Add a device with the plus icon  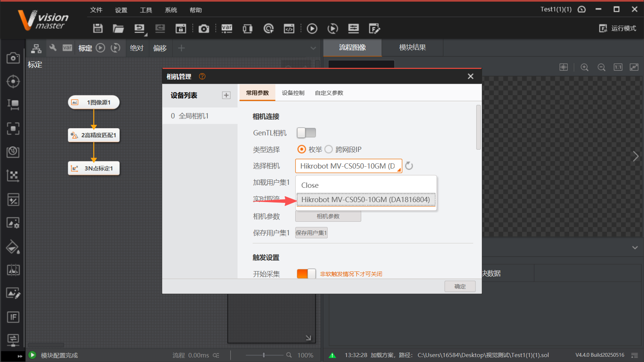click(226, 95)
